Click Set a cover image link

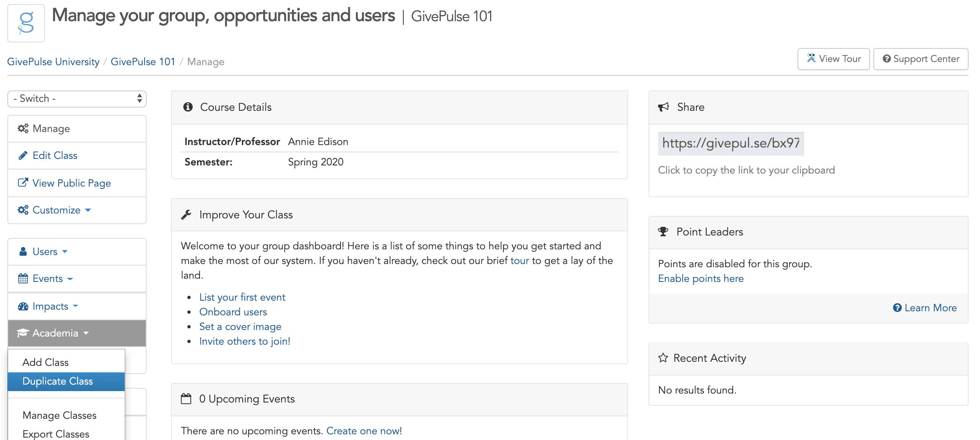click(240, 327)
